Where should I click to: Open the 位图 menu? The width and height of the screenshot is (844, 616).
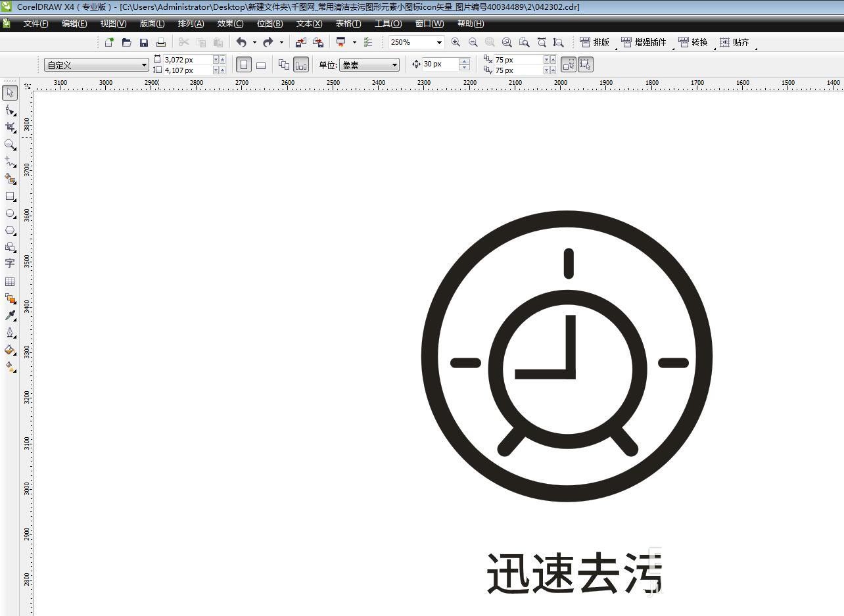[269, 23]
